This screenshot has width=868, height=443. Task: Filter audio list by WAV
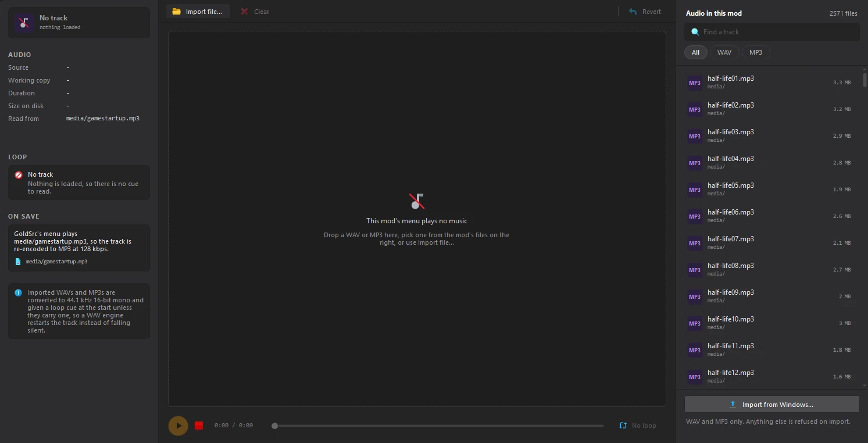[x=724, y=52]
